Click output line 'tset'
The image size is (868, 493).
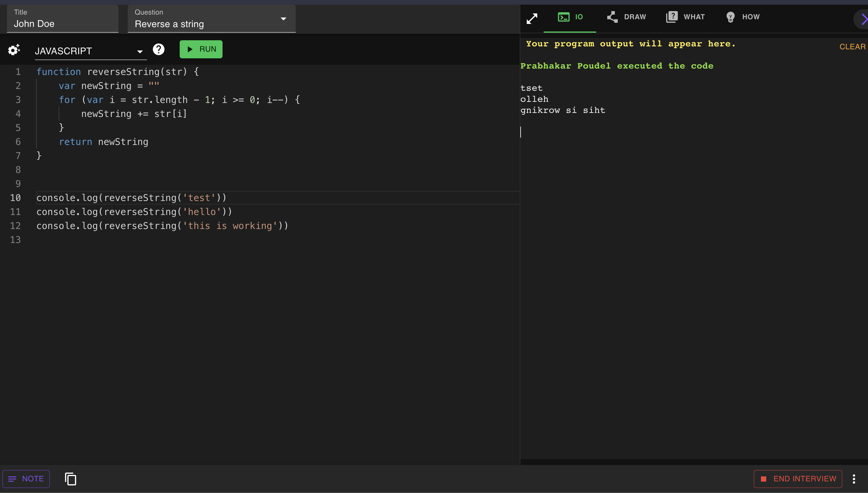pyautogui.click(x=531, y=88)
